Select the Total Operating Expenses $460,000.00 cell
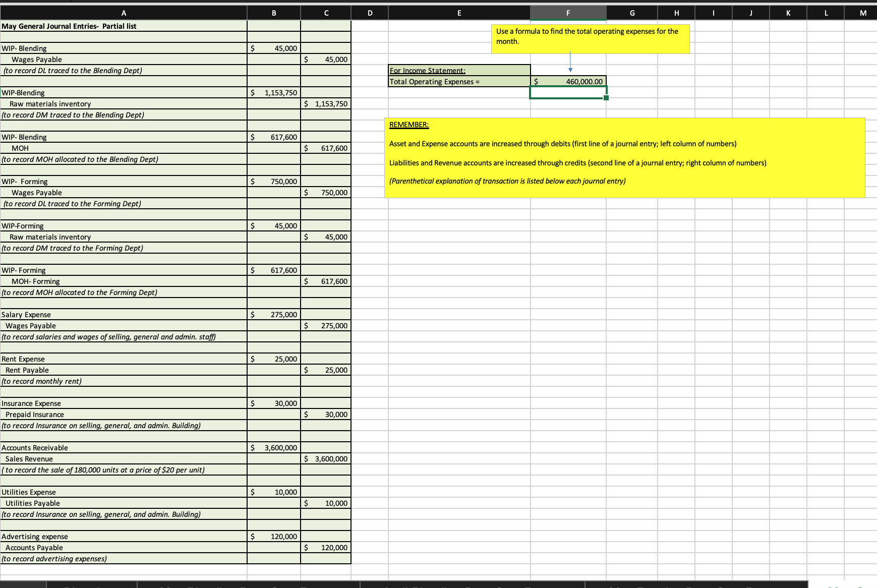Viewport: 877px width, 588px height. pos(568,81)
